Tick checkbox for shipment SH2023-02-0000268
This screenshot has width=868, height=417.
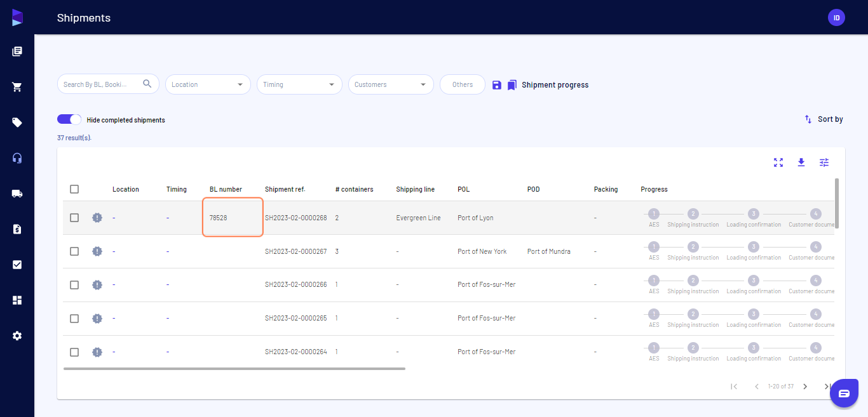pyautogui.click(x=74, y=218)
